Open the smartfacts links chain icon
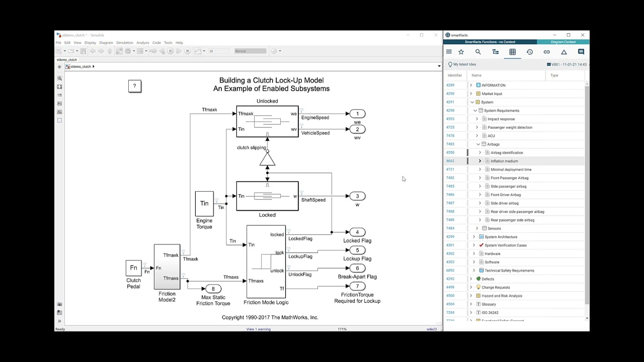Image resolution: width=644 pixels, height=362 pixels. pos(546,52)
